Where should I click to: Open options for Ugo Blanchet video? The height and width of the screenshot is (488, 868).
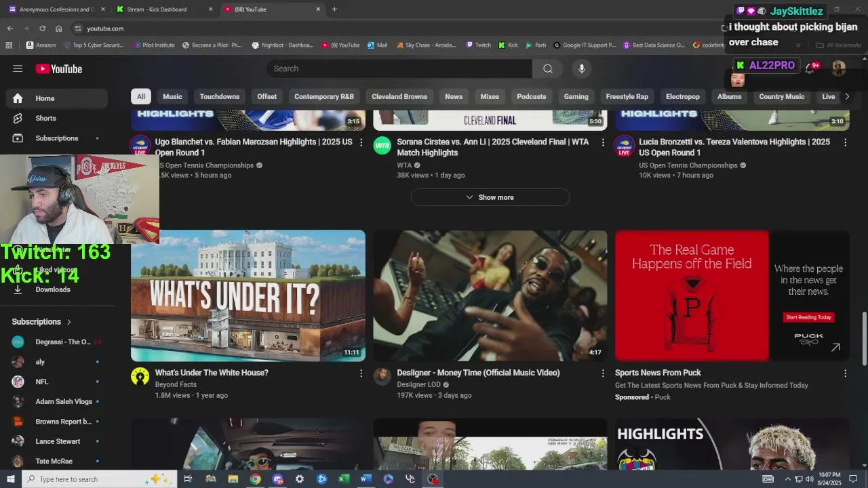(361, 142)
